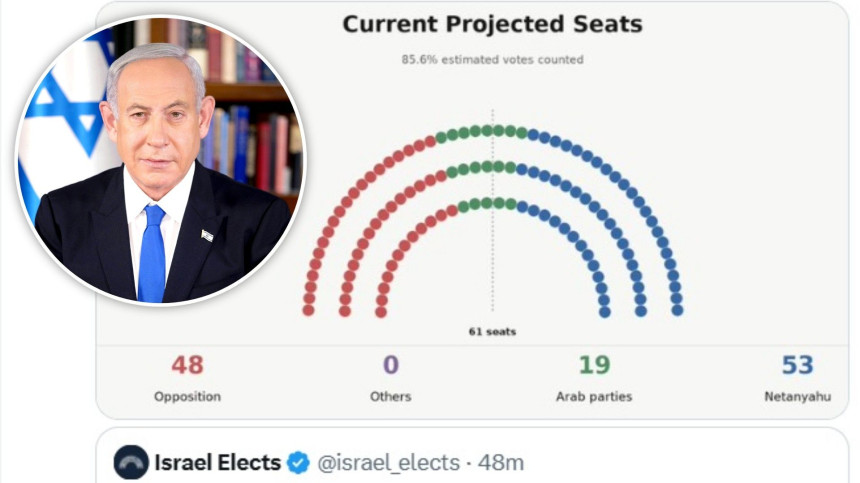Click the blue verified checkmark badge
The width and height of the screenshot is (860, 483).
pos(299,463)
